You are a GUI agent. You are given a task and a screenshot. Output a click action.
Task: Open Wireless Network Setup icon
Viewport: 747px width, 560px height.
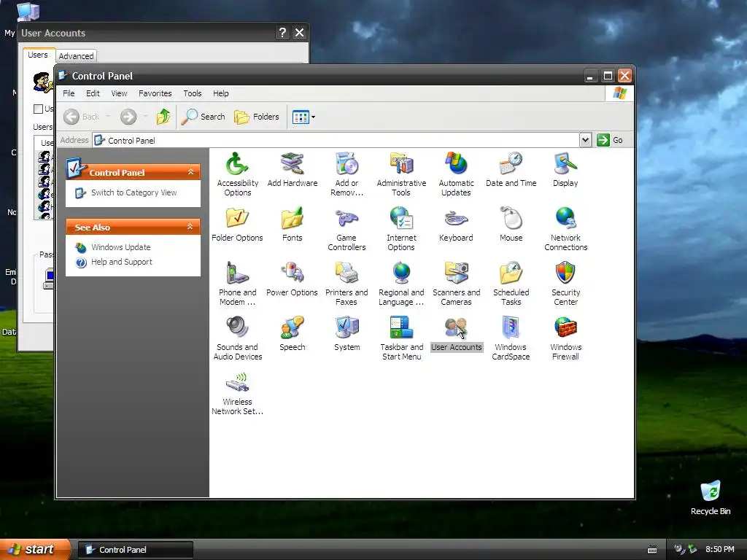237,393
